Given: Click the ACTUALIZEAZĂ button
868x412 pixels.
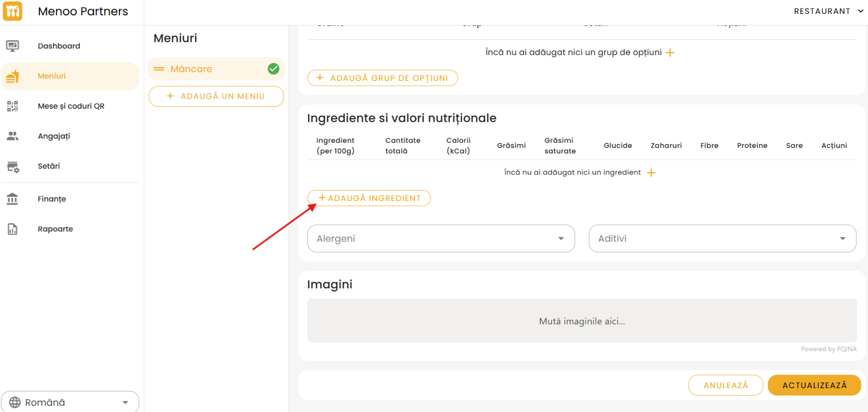Looking at the screenshot, I should (x=814, y=385).
